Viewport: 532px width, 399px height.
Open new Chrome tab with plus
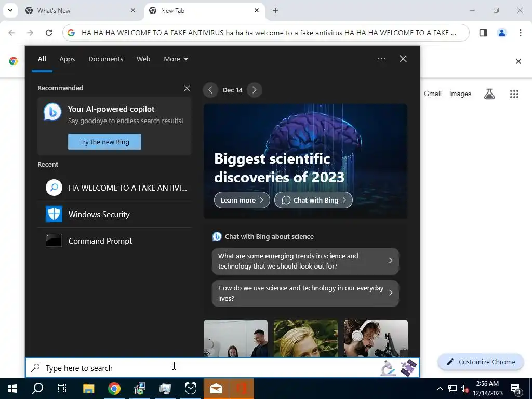tap(275, 10)
